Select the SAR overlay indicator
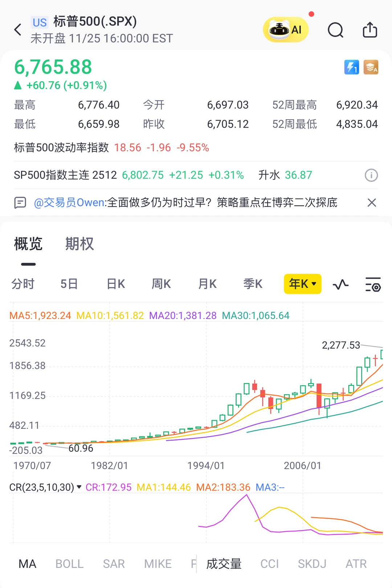 pos(114,564)
